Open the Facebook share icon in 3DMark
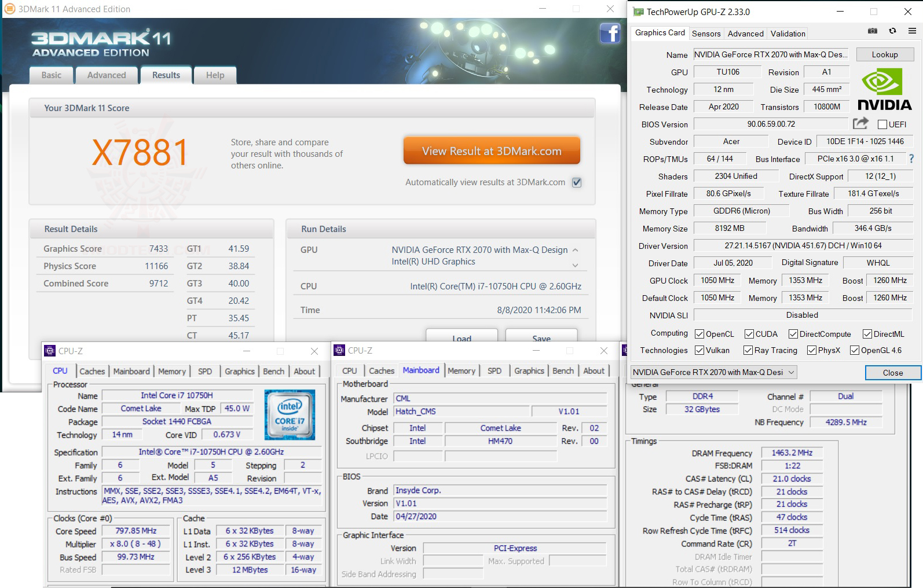Image resolution: width=923 pixels, height=588 pixels. point(610,33)
